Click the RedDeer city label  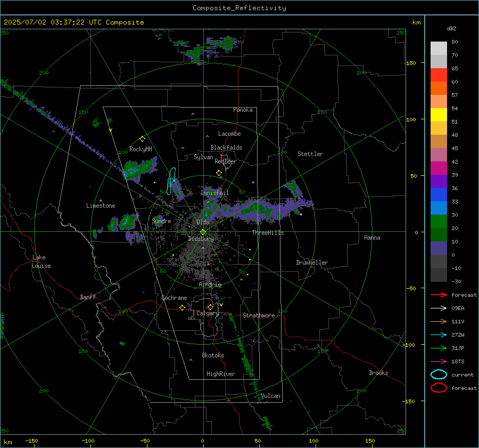pos(226,161)
